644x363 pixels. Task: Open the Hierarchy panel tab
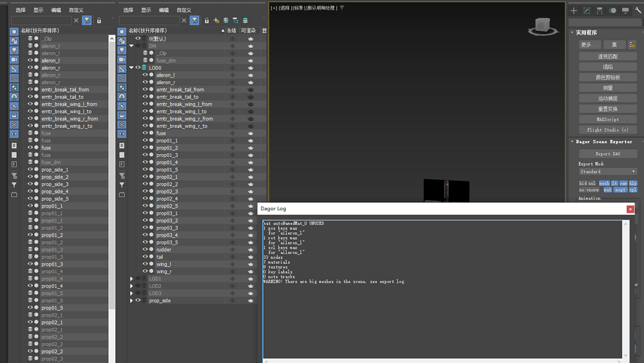[x=600, y=10]
